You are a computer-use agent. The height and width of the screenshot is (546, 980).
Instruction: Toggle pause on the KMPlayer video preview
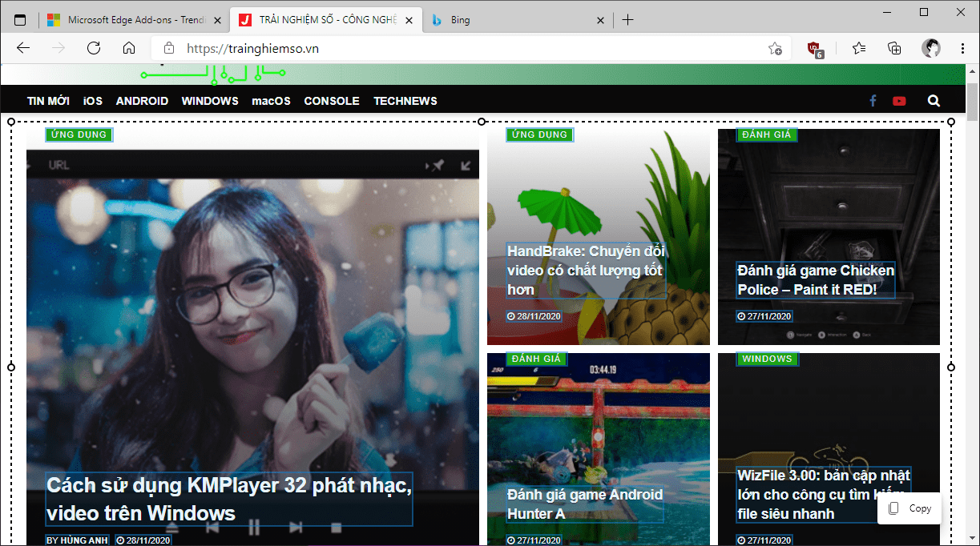(254, 528)
